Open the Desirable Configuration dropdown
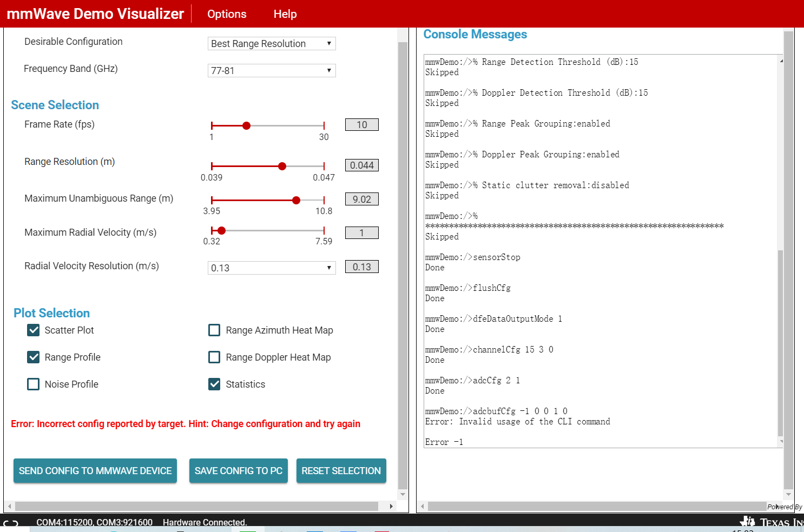Screen dimensions: 804x532 272,44
